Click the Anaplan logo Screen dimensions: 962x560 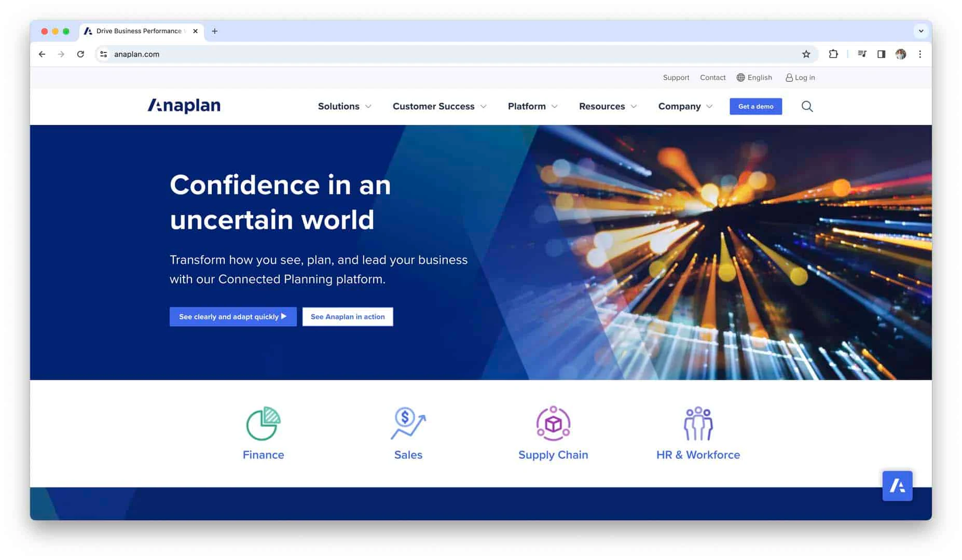click(x=184, y=106)
